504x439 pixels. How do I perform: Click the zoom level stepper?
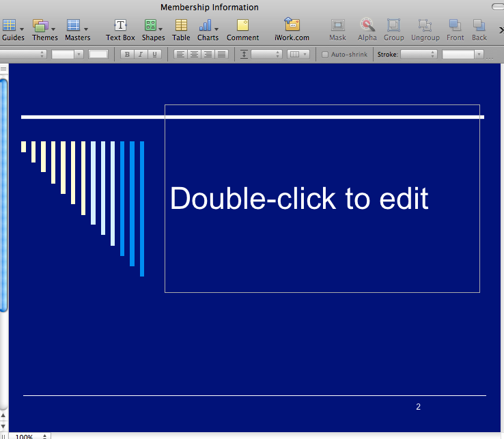click(x=45, y=436)
